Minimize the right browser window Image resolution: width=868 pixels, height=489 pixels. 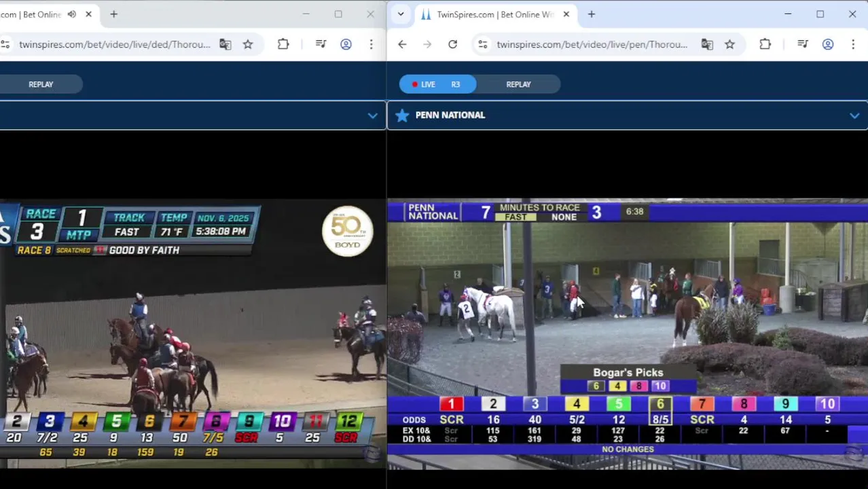[x=788, y=14]
